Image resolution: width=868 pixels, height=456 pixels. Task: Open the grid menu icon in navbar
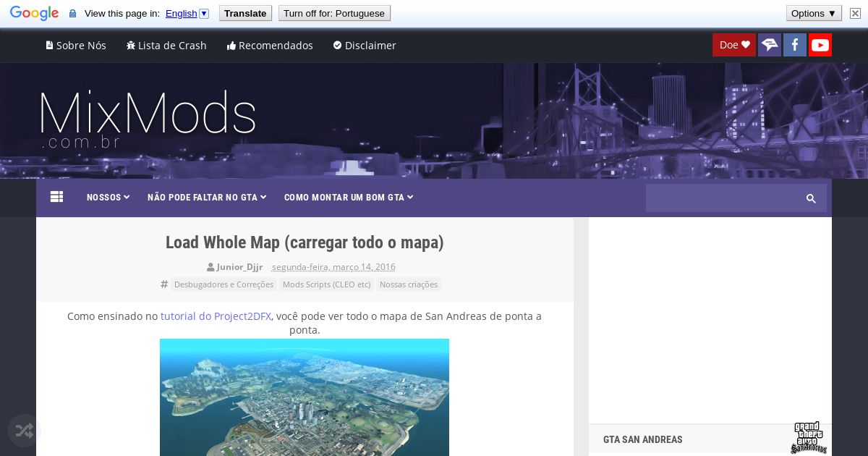click(57, 197)
